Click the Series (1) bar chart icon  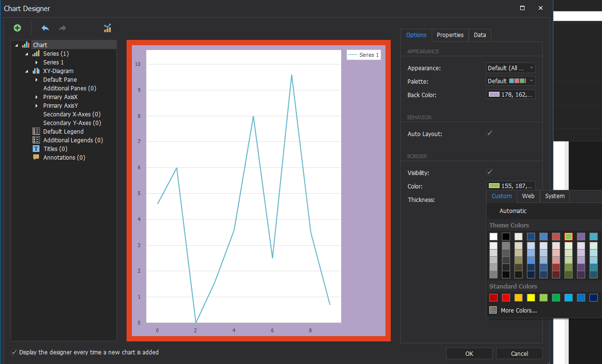(36, 53)
